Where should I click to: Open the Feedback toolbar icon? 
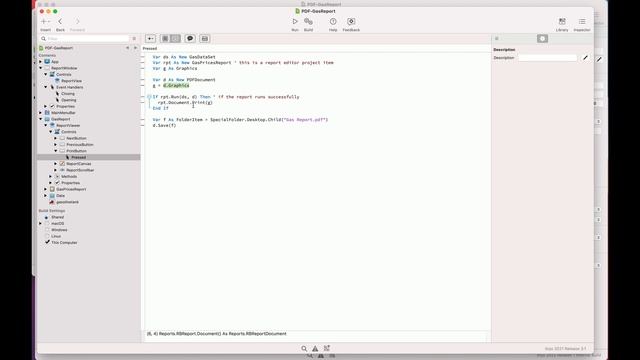pyautogui.click(x=351, y=22)
